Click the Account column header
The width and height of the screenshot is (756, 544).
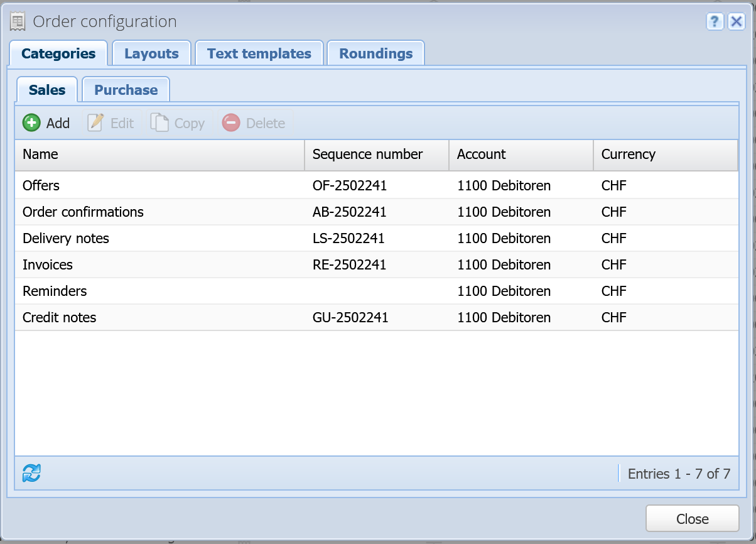[521, 155]
